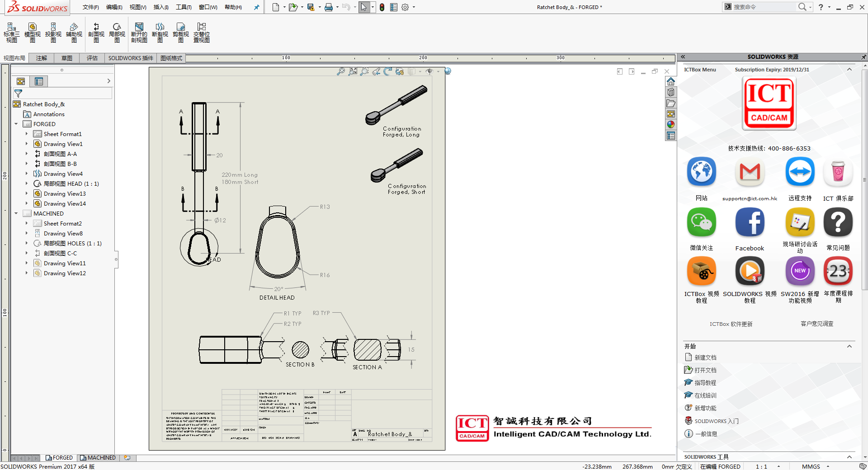Select Section View A-A tree item
This screenshot has width=868, height=470.
tap(60, 154)
